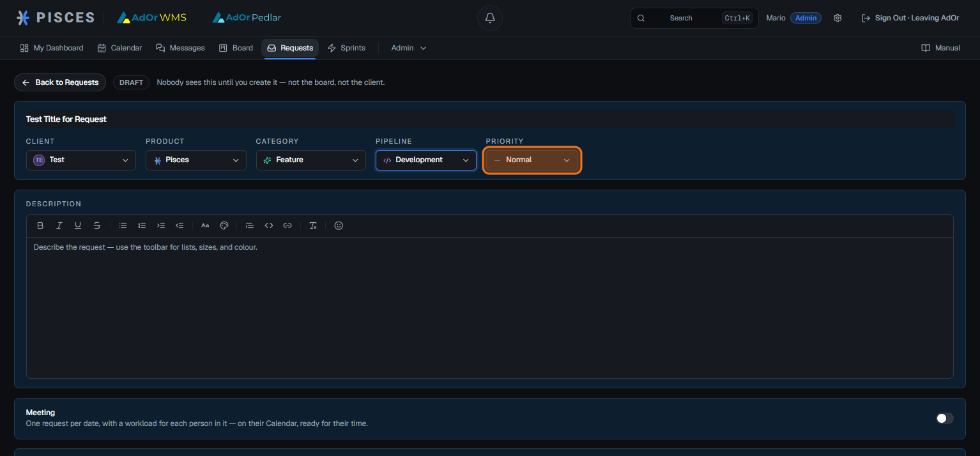Viewport: 980px width, 456px height.
Task: Click the Back to Requests button
Action: pyautogui.click(x=60, y=82)
